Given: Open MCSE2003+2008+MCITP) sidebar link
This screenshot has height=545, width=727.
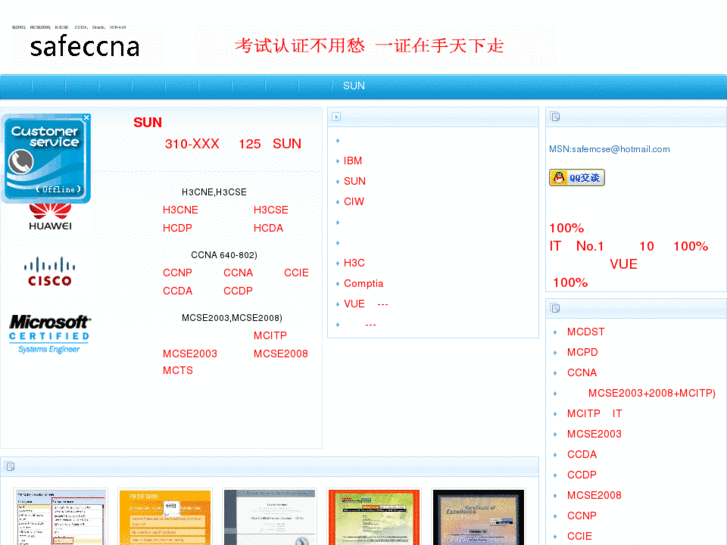Looking at the screenshot, I should pyautogui.click(x=651, y=393).
